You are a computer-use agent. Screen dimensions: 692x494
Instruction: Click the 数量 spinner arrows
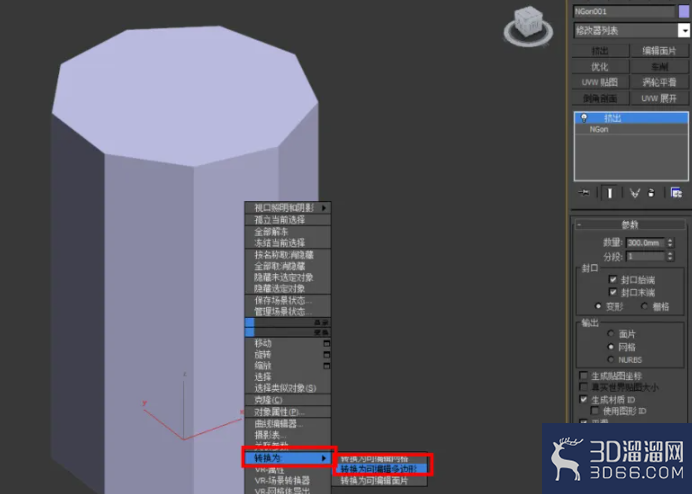coord(670,243)
